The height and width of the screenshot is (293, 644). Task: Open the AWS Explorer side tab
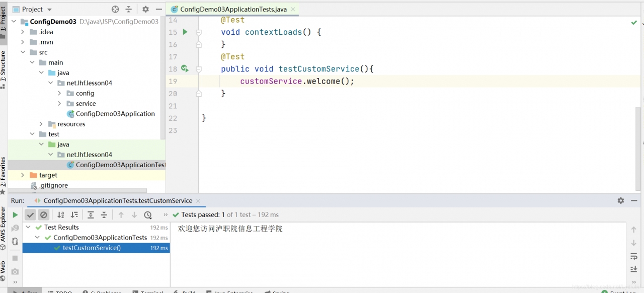point(4,229)
